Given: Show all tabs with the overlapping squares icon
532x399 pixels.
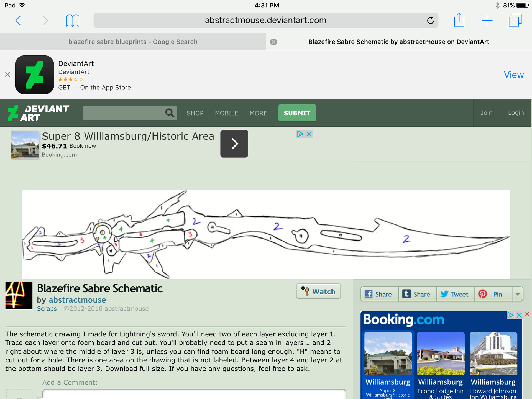Looking at the screenshot, I should [x=515, y=20].
